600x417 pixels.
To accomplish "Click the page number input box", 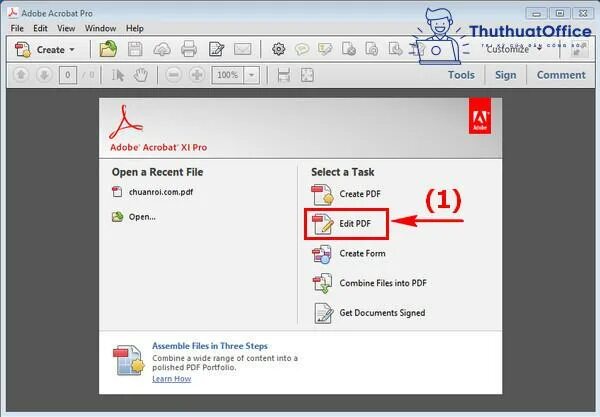I will click(x=68, y=75).
